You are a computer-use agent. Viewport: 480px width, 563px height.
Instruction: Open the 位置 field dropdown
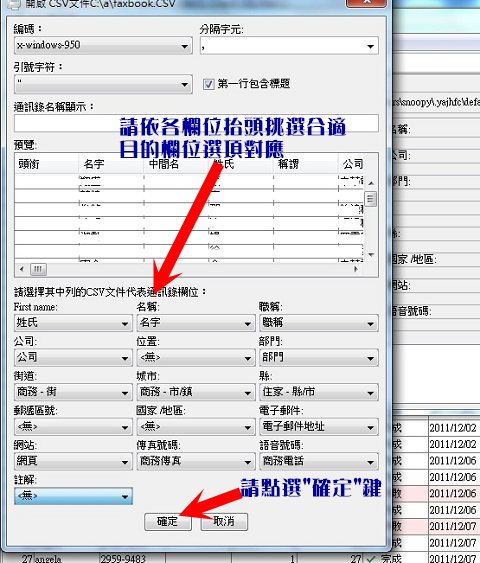coord(196,358)
